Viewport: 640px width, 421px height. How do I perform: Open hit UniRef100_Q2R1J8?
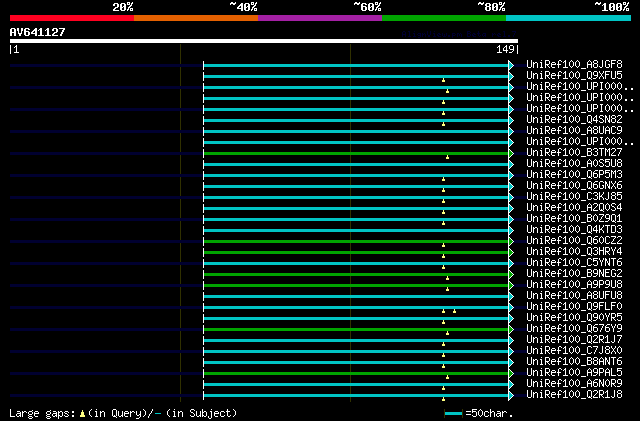tap(574, 395)
